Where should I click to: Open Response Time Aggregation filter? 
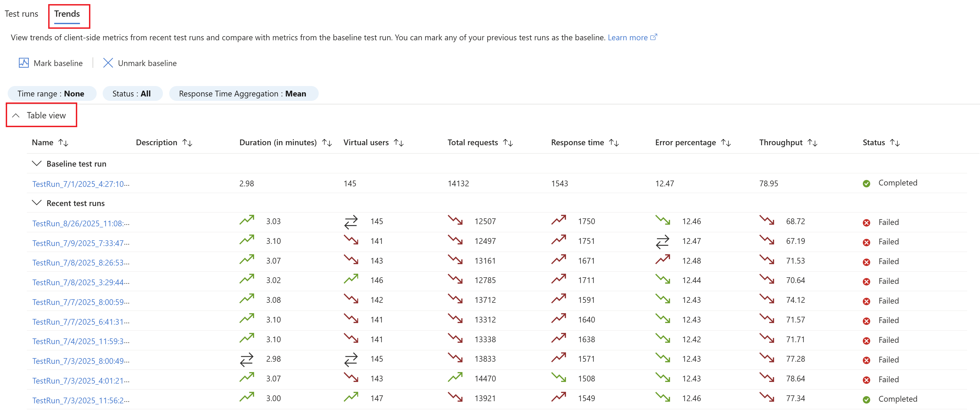pos(243,94)
